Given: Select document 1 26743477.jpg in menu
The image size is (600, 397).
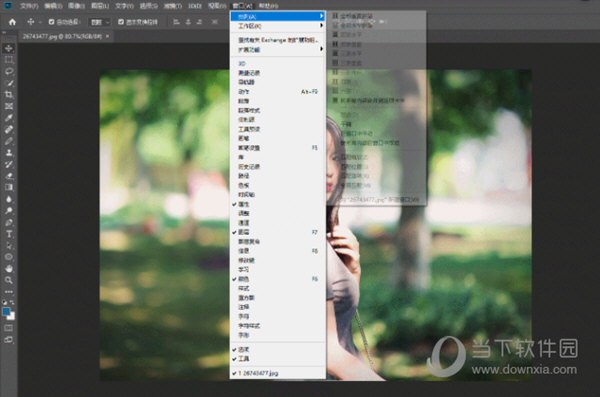Looking at the screenshot, I should (277, 373).
